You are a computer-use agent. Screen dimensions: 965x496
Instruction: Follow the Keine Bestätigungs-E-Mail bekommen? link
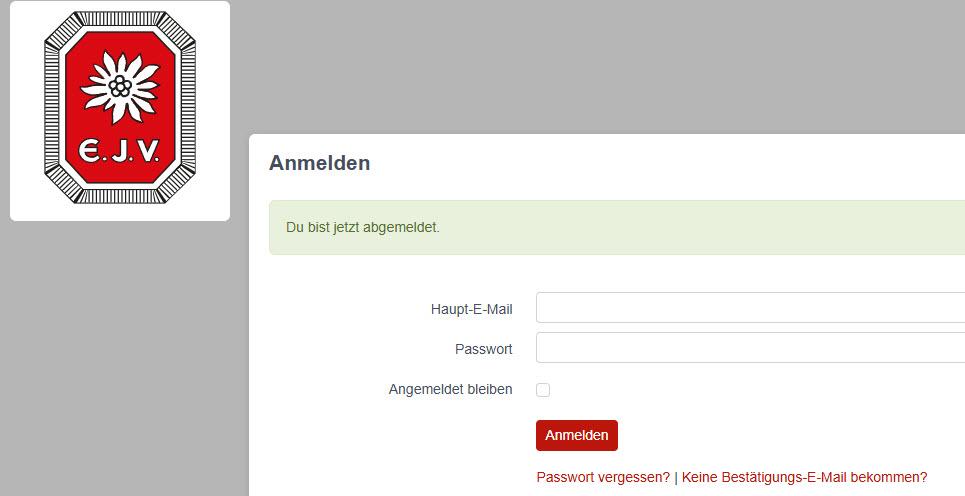pyautogui.click(x=804, y=477)
